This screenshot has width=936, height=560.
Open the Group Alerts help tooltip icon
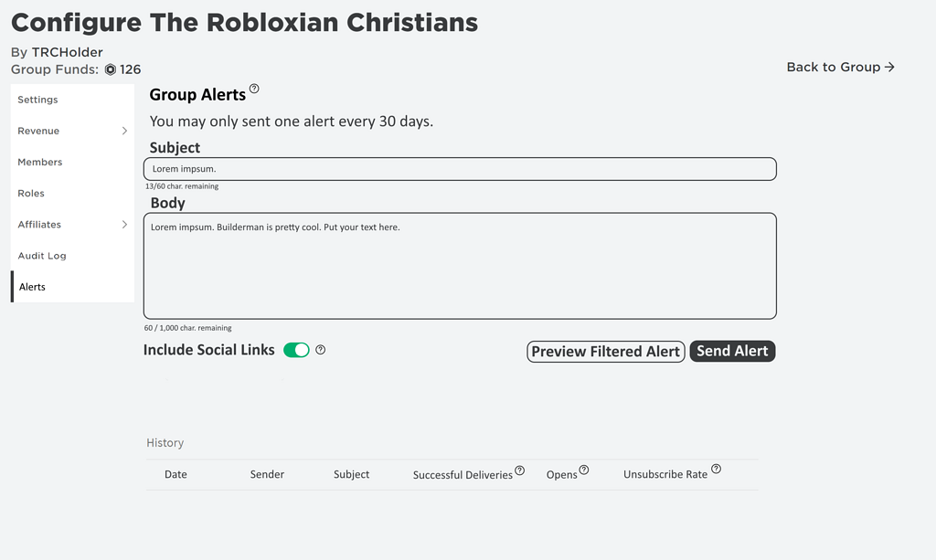(x=255, y=88)
